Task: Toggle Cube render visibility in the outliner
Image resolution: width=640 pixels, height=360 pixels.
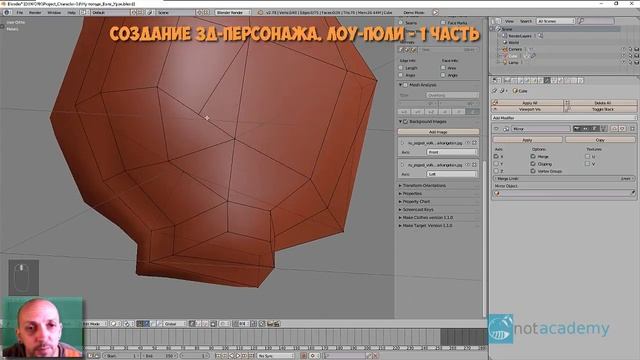Action: click(637, 56)
